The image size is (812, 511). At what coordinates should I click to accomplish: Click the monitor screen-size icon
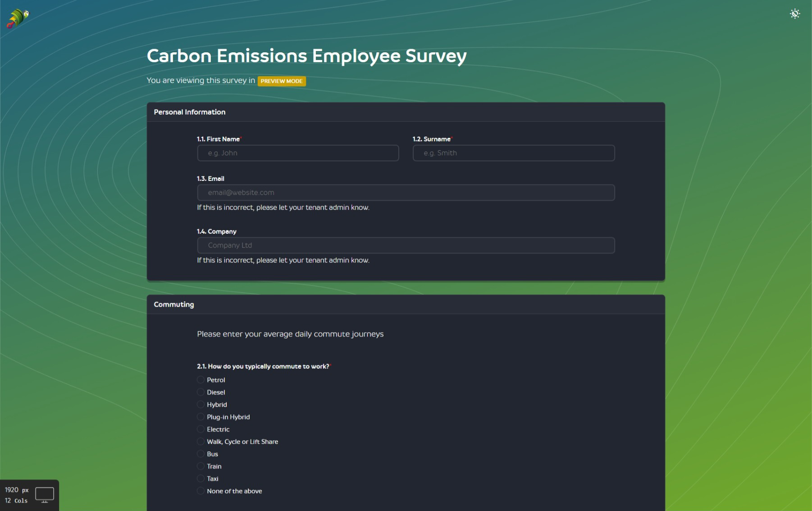(x=44, y=495)
